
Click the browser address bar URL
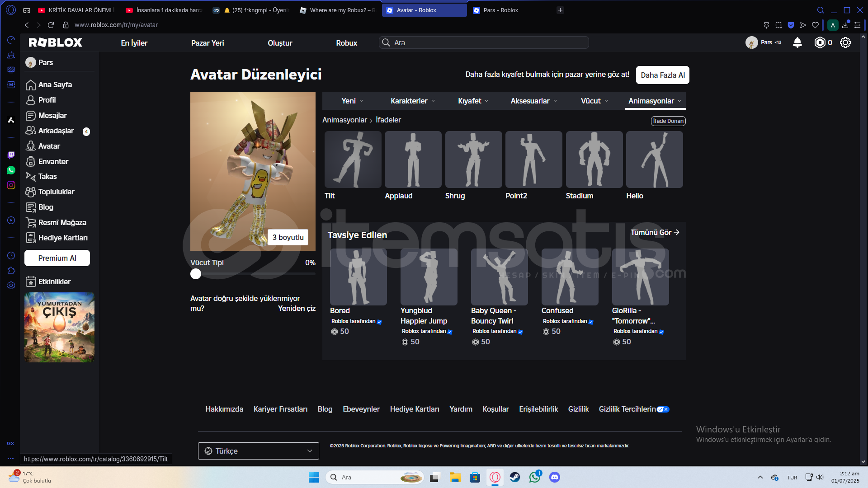point(116,25)
